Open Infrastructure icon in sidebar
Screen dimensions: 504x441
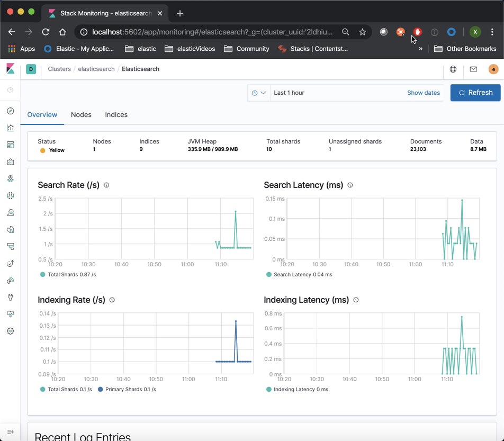click(x=10, y=213)
